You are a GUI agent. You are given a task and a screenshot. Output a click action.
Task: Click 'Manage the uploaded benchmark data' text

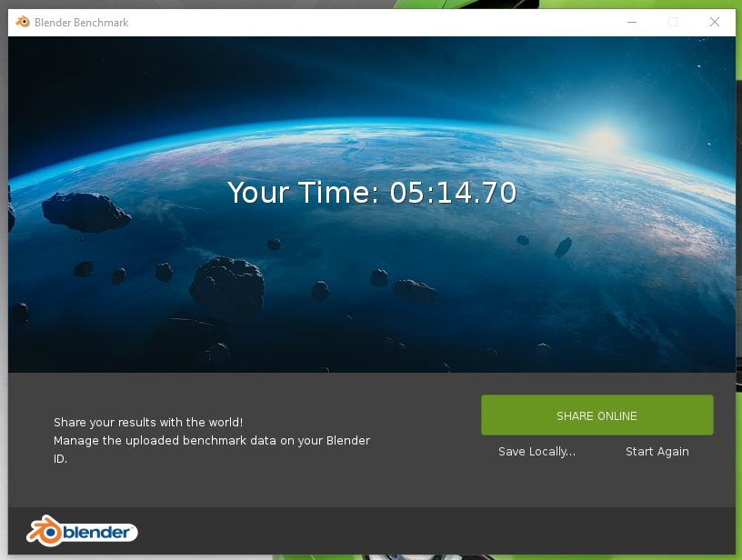[x=165, y=440]
